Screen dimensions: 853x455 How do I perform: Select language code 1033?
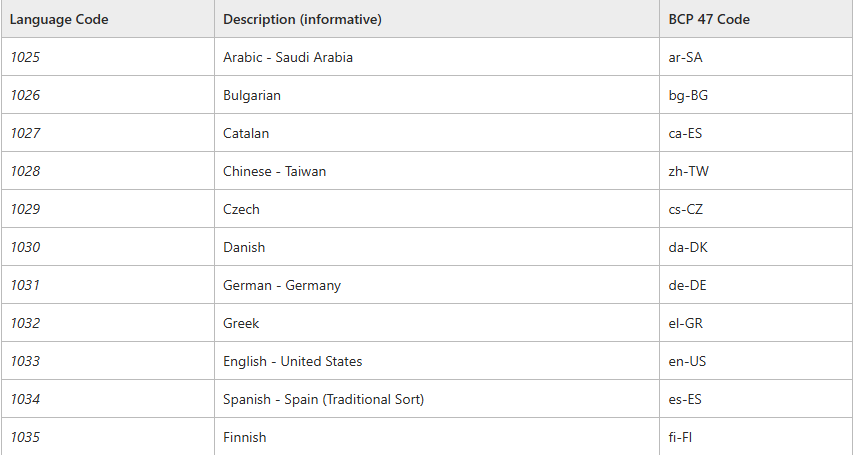26,361
